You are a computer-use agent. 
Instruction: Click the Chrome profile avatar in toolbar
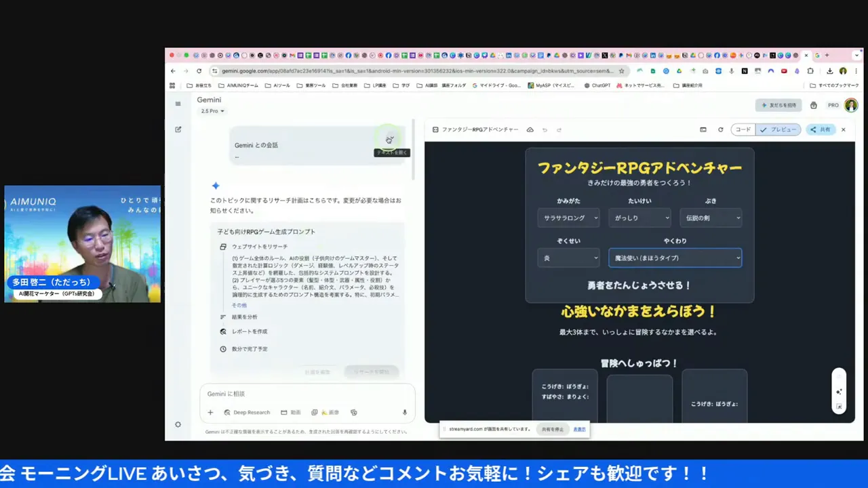coord(843,70)
